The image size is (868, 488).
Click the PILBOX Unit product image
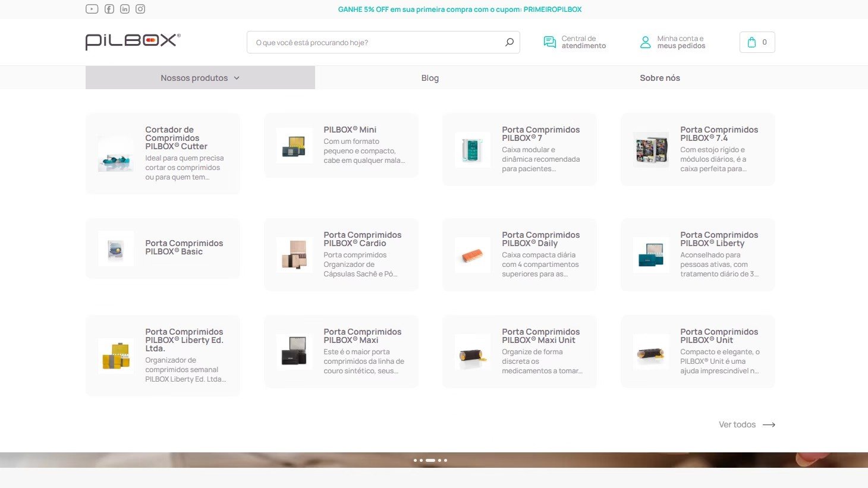(x=651, y=351)
